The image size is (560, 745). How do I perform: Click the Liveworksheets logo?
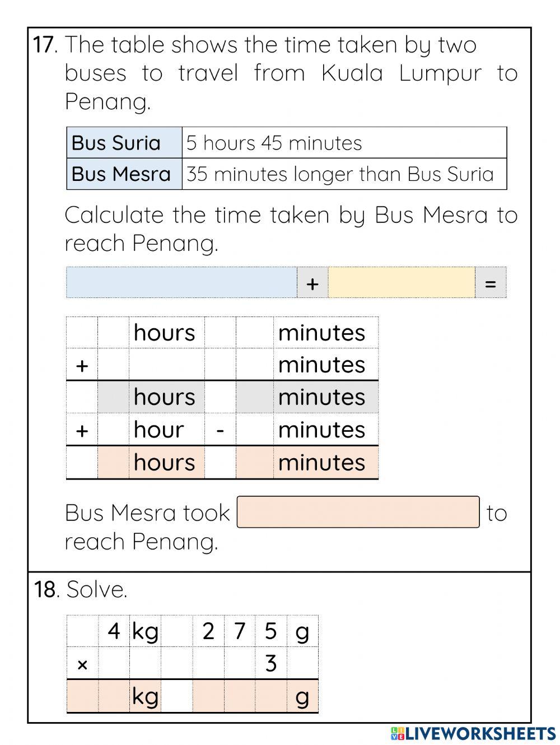[x=473, y=733]
